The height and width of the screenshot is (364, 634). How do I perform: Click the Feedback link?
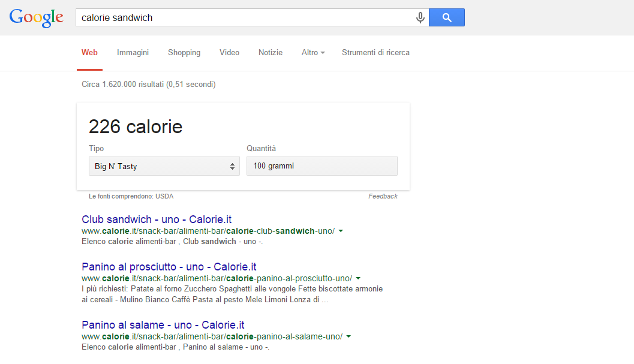click(383, 196)
